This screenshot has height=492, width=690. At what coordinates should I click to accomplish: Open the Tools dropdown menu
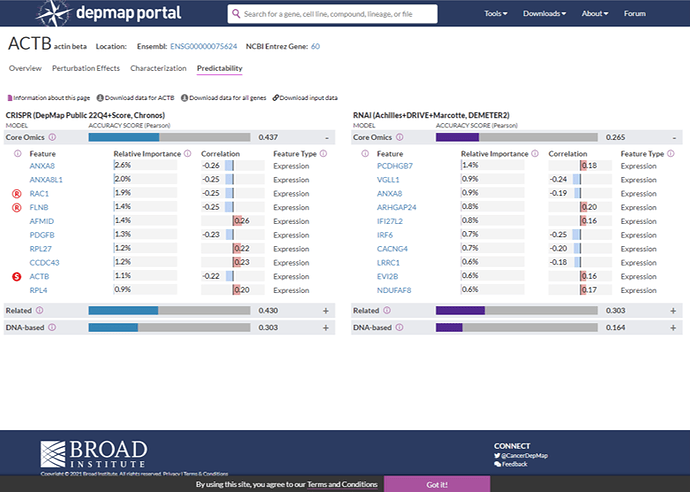[496, 14]
